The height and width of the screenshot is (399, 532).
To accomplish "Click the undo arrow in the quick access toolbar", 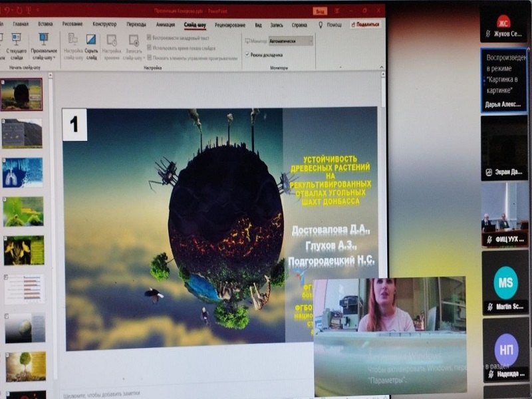I will pos(7,11).
